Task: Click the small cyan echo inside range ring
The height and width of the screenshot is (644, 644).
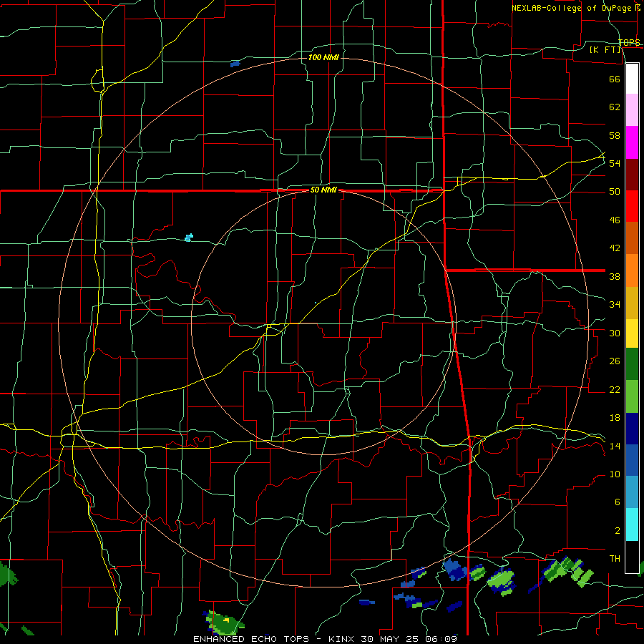Action: [189, 238]
